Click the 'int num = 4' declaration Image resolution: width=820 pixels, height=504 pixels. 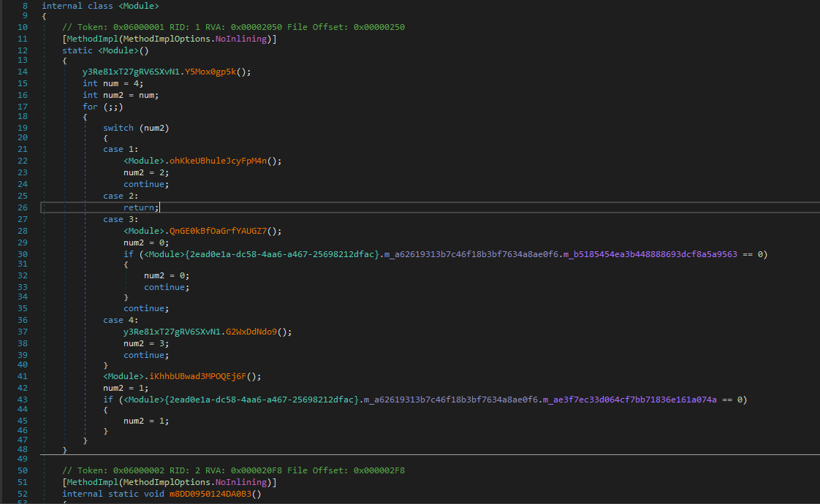click(113, 83)
